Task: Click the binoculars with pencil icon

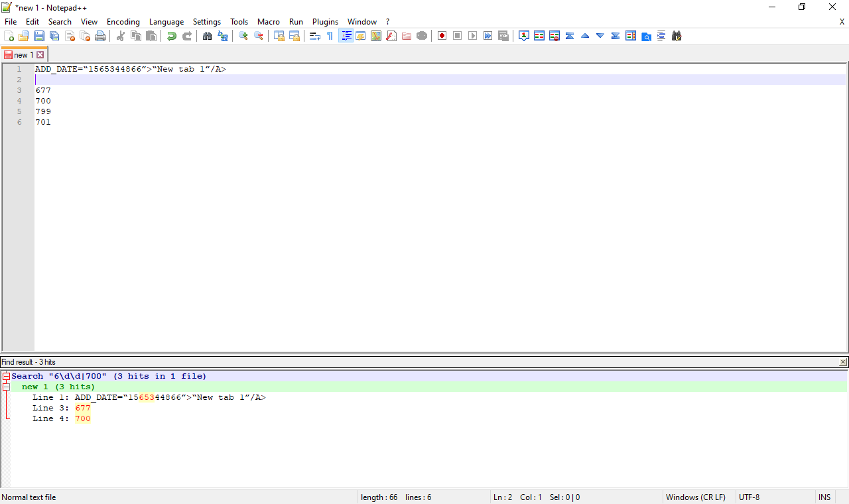Action: pos(677,36)
